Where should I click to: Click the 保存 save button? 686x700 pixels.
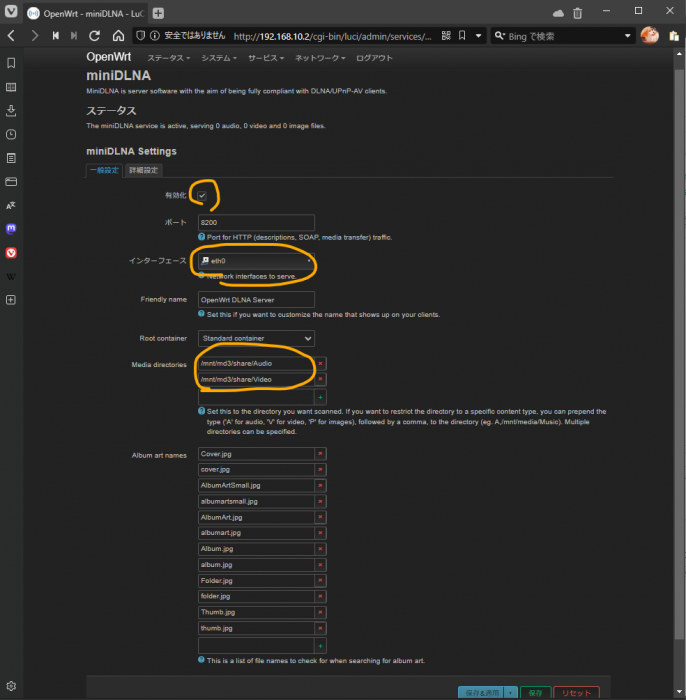point(535,692)
